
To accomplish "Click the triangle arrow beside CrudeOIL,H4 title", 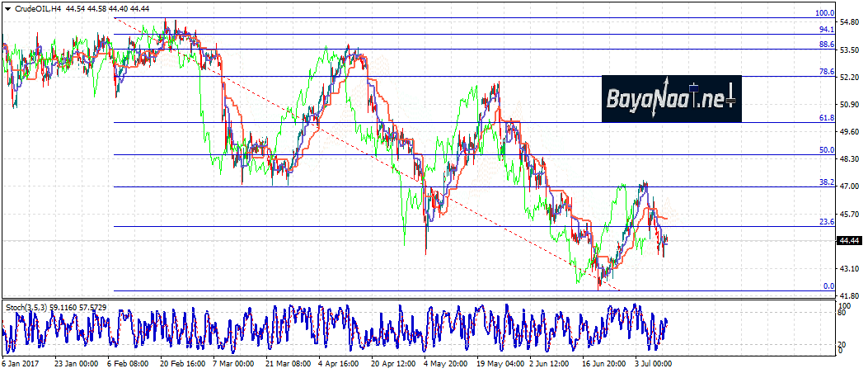I will (8, 7).
